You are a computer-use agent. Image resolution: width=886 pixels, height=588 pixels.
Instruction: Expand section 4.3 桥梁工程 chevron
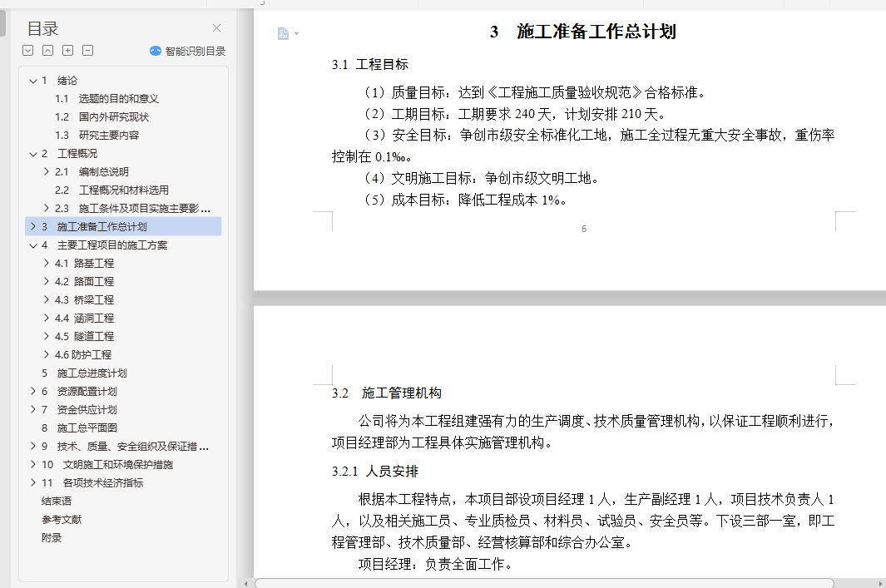47,299
